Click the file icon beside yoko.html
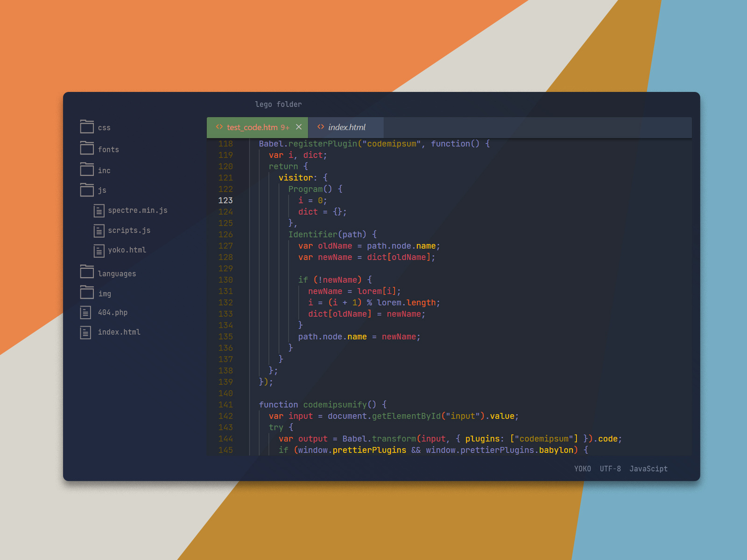Viewport: 747px width, 560px height. click(x=99, y=251)
